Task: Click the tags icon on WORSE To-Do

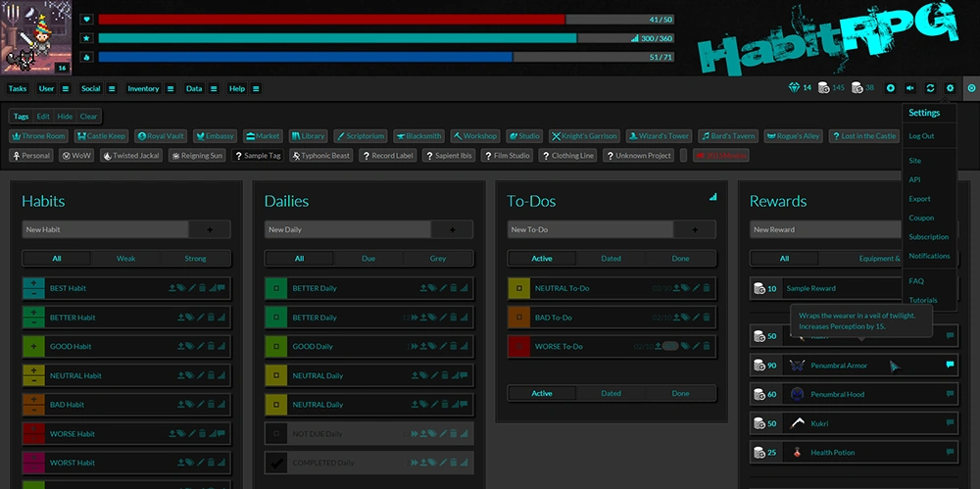Action: pyautogui.click(x=686, y=347)
